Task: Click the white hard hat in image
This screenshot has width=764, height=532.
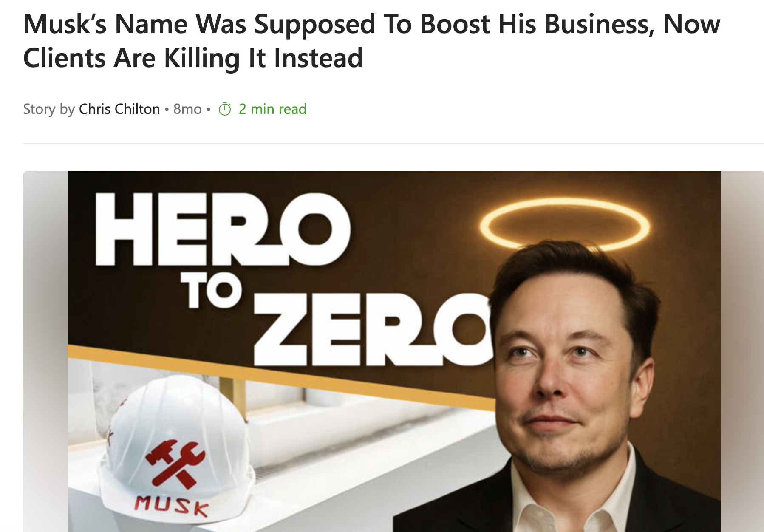Action: pyautogui.click(x=176, y=451)
